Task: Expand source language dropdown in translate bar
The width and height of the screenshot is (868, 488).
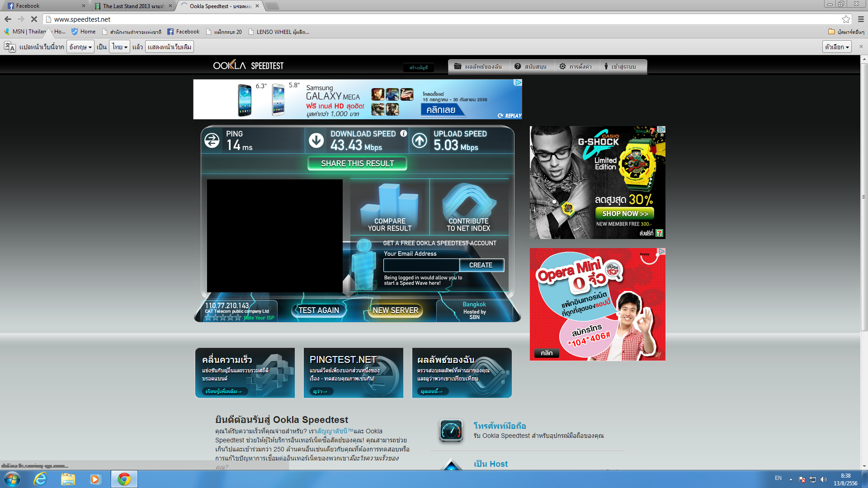Action: pyautogui.click(x=80, y=47)
